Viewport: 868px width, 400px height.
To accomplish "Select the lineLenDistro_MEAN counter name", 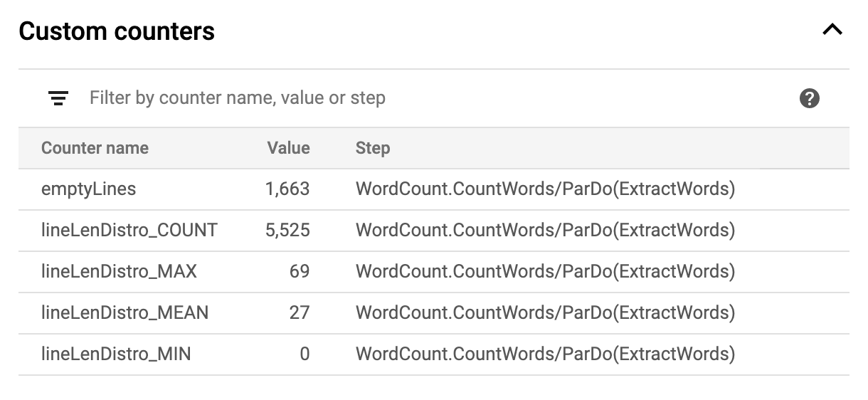I will coord(125,312).
